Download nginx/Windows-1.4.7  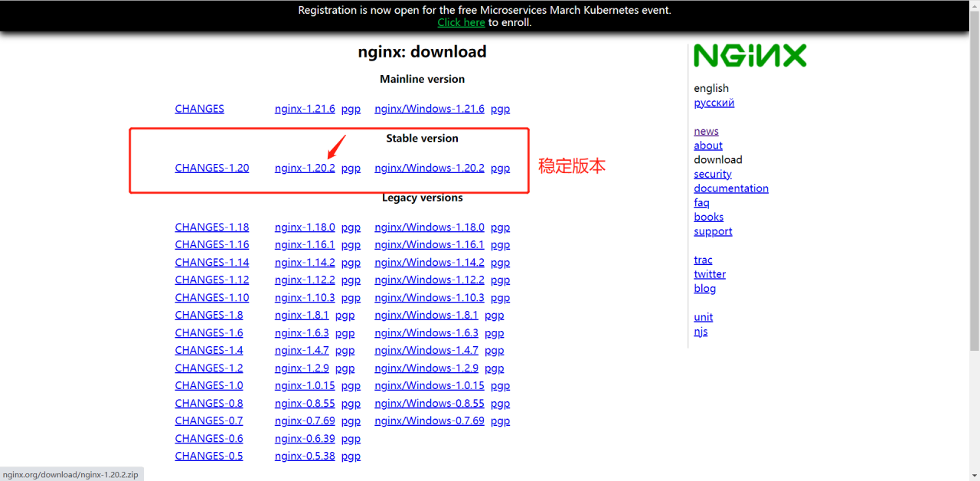426,350
